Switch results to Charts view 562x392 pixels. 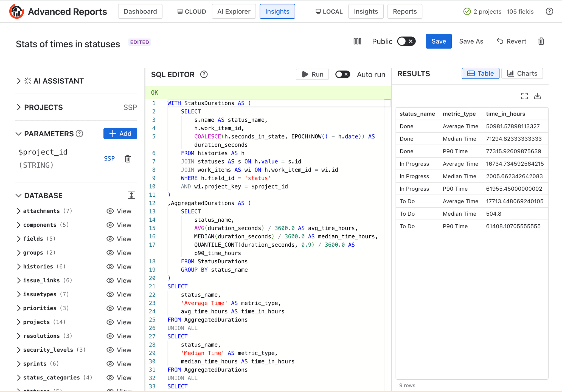(x=522, y=74)
